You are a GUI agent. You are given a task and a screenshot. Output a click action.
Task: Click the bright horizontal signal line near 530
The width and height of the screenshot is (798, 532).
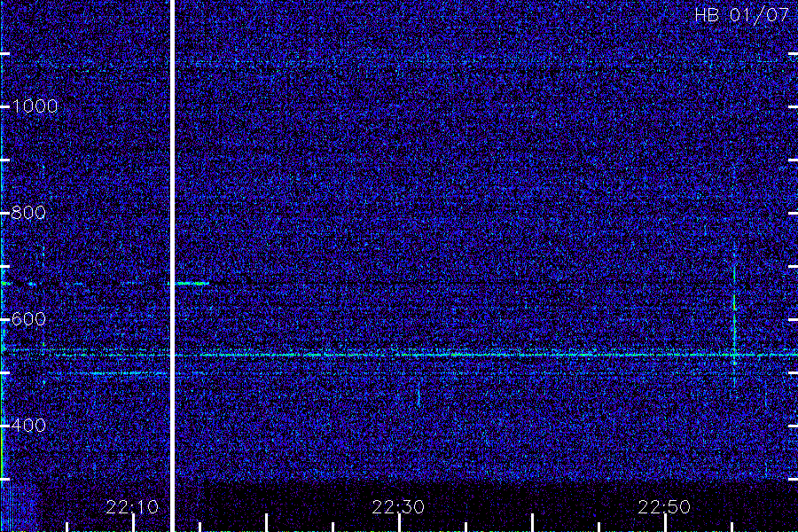[x=486, y=355]
